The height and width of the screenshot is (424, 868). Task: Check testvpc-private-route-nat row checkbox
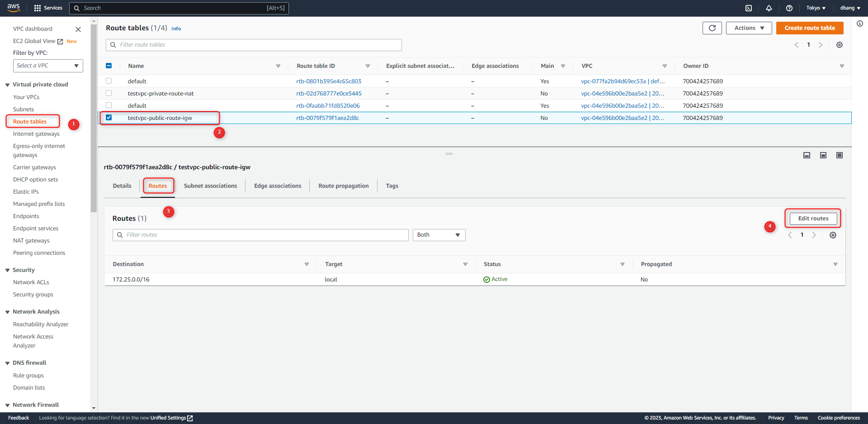108,93
